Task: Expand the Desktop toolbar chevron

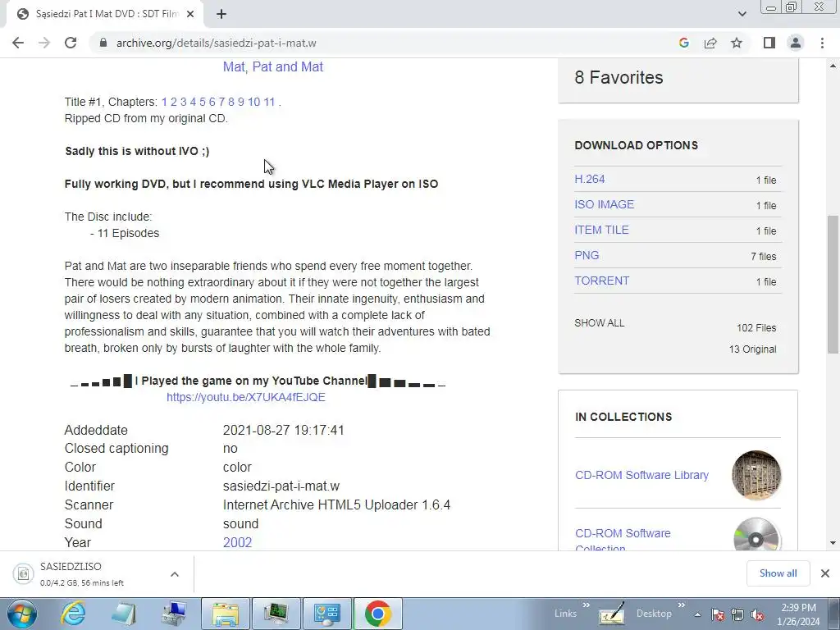Action: click(682, 605)
